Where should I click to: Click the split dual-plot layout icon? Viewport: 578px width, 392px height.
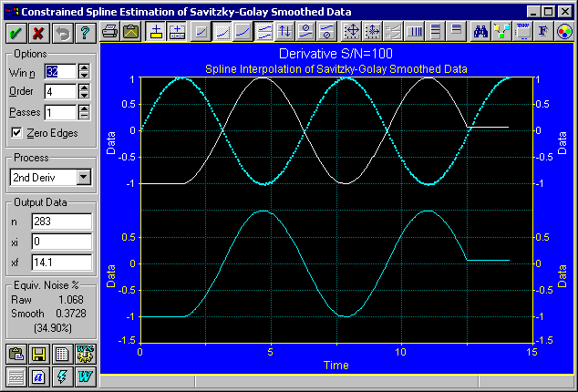(177, 32)
